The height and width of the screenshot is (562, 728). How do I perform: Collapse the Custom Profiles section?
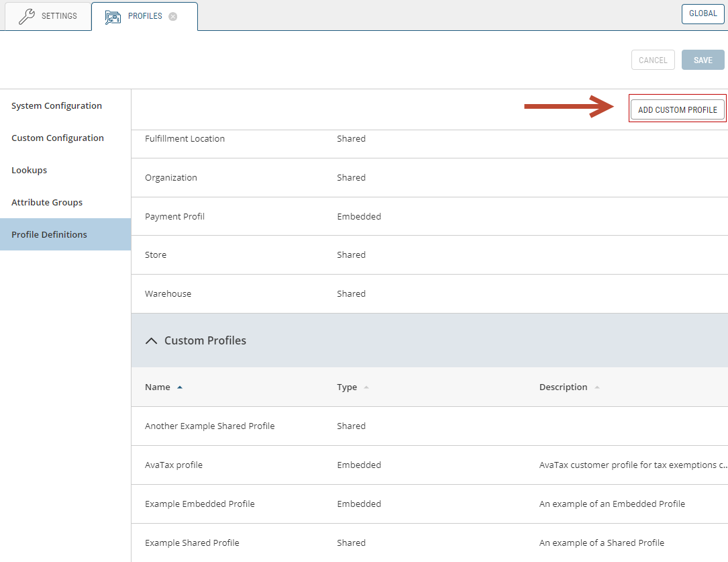pos(152,341)
